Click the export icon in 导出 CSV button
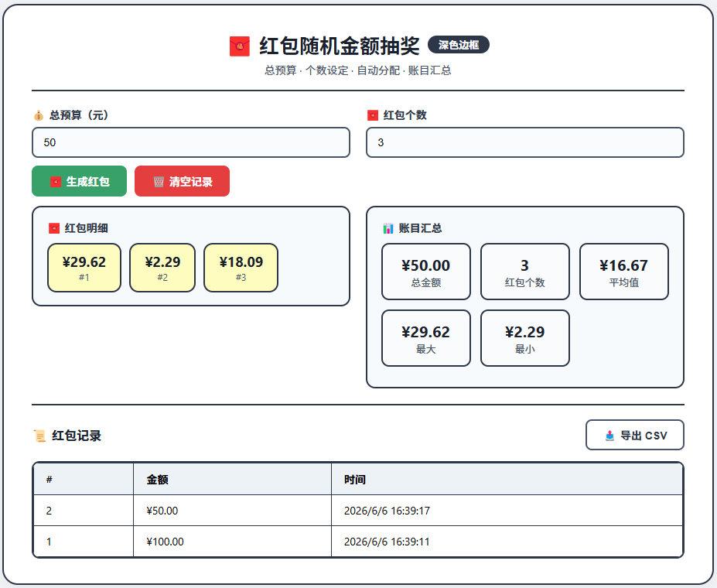Viewport: 717px width, 588px height. click(609, 436)
